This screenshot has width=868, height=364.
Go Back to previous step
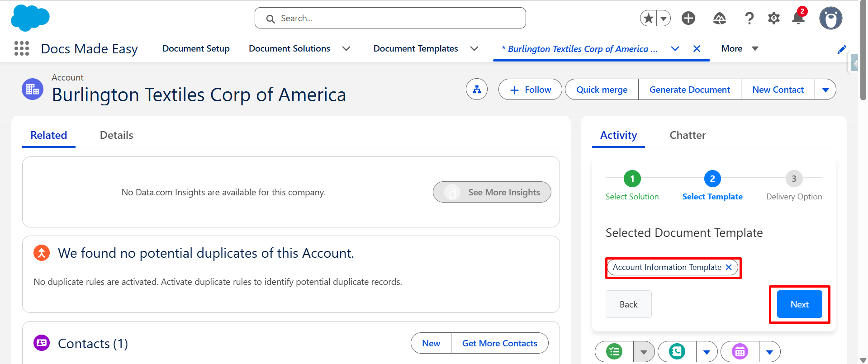click(x=629, y=304)
